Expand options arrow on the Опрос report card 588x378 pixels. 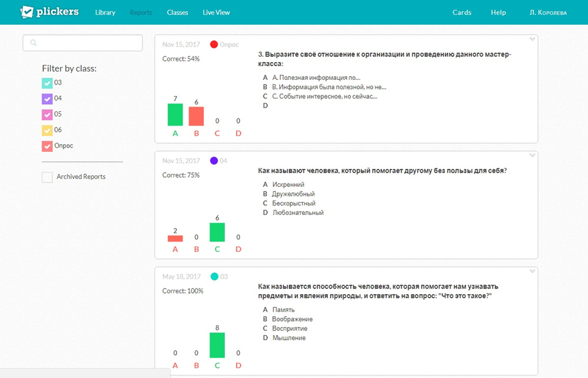532,40
